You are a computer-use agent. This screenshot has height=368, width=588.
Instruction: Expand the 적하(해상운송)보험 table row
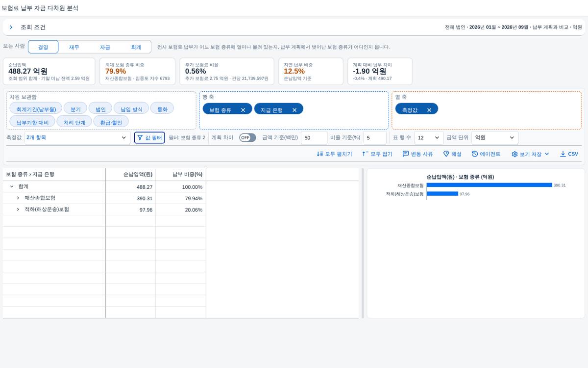point(18,210)
